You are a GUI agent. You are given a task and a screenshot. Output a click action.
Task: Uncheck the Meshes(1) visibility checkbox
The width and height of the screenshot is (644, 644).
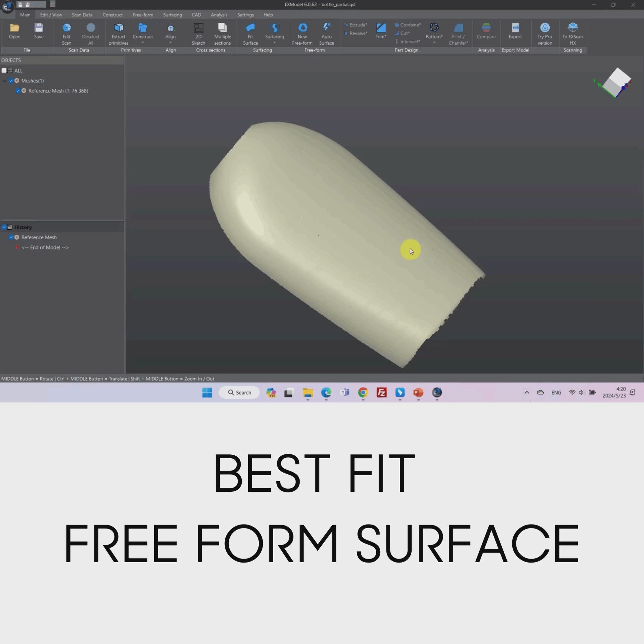11,81
